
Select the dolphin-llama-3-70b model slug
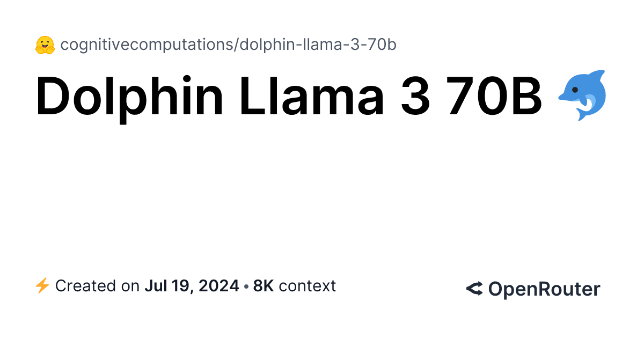[x=317, y=45]
